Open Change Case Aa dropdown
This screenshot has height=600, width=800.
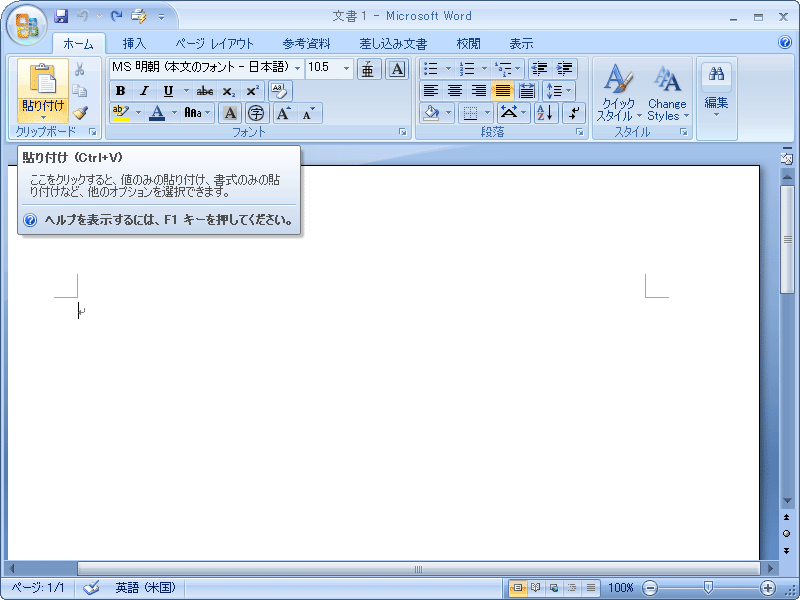coord(197,113)
